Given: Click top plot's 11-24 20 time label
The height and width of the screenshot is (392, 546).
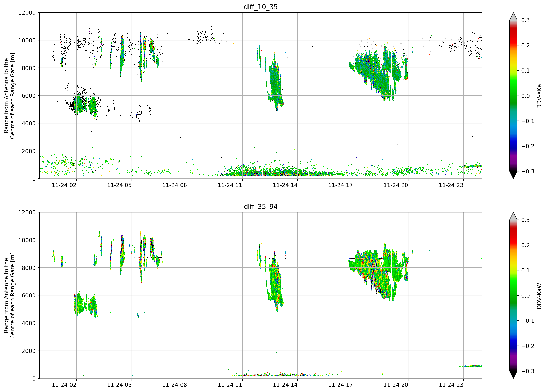Looking at the screenshot, I should (396, 185).
